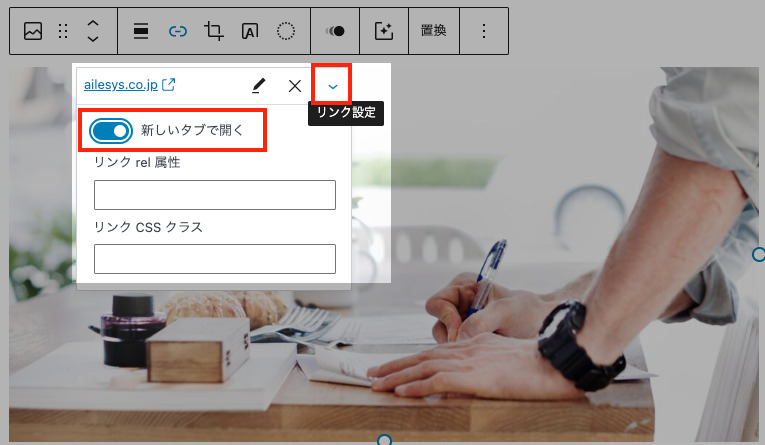Click the link chain icon in toolbar
Image resolution: width=765 pixels, height=445 pixels.
pyautogui.click(x=178, y=31)
